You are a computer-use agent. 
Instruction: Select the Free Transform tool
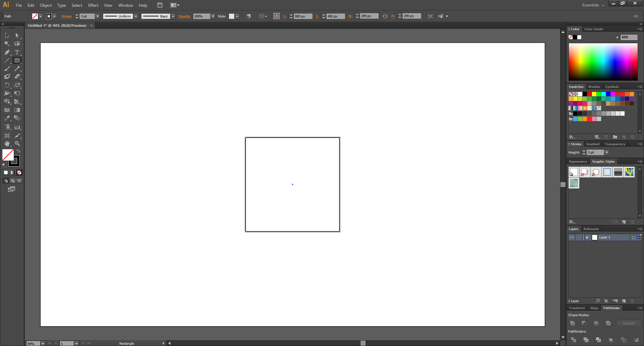17,93
